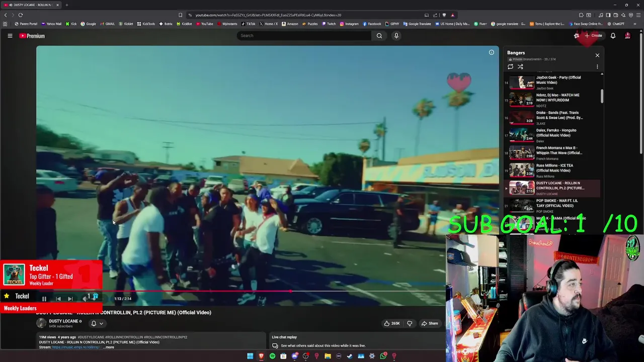Viewport: 644px width, 362px height.
Task: Open File Explorer in taskbar
Action: tap(328, 356)
